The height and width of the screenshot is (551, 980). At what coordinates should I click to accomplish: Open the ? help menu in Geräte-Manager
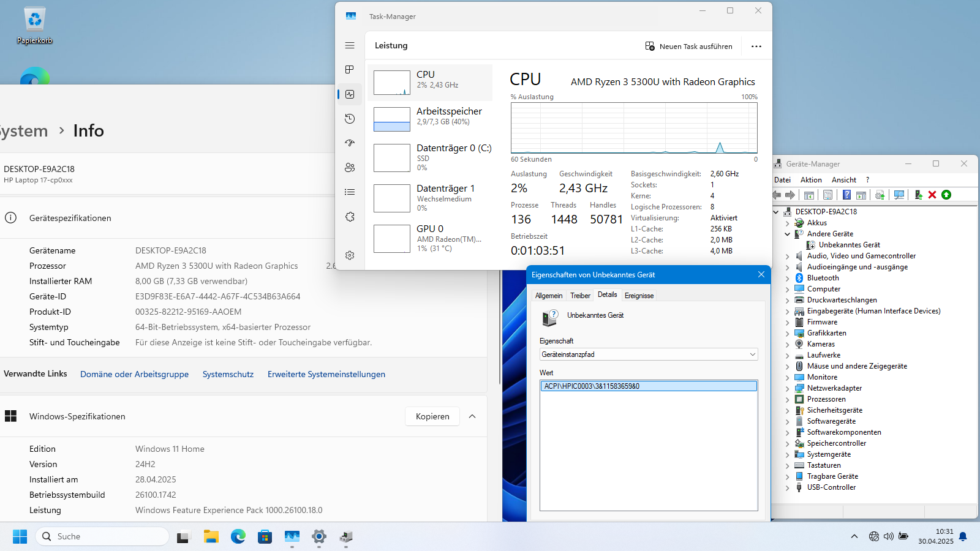(x=867, y=180)
